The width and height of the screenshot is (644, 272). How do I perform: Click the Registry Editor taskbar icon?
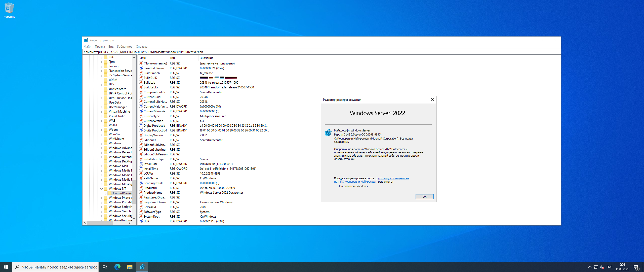coord(142,267)
